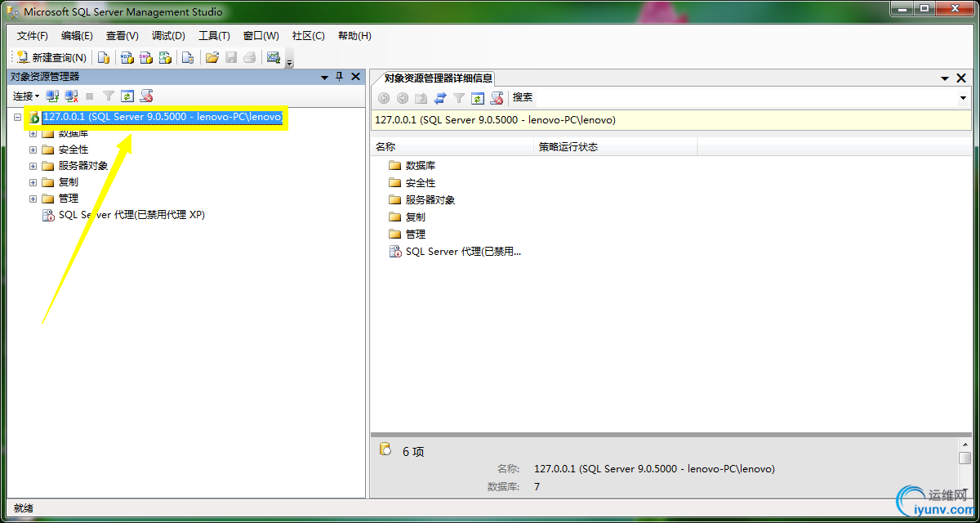Open the 文件(F) menu
Screen dimensions: 980x523
pyautogui.click(x=33, y=36)
